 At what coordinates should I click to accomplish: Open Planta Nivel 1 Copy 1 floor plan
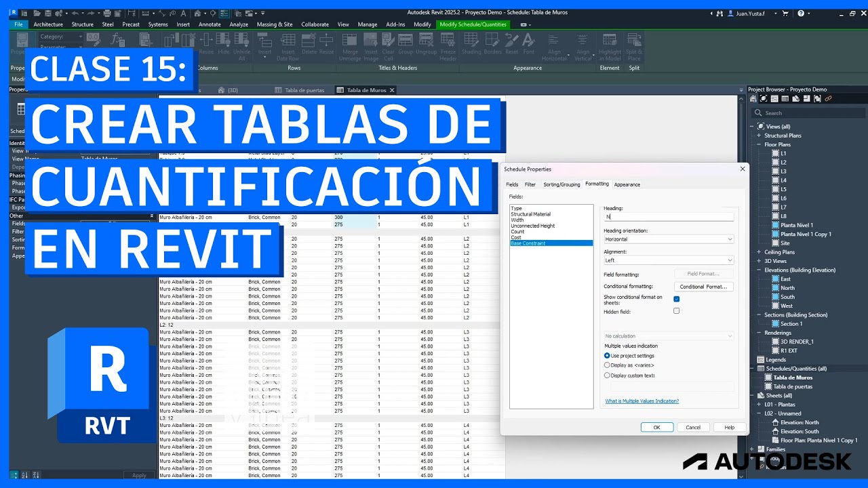coord(806,235)
